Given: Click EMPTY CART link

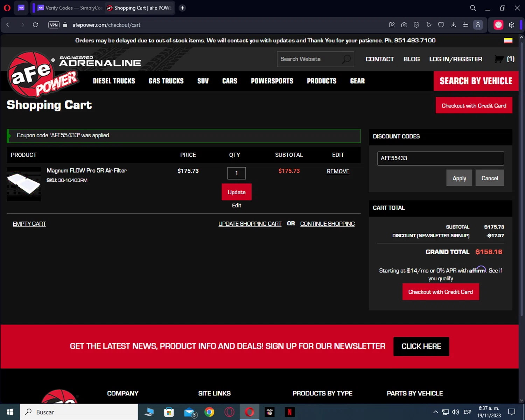Looking at the screenshot, I should 29,224.
